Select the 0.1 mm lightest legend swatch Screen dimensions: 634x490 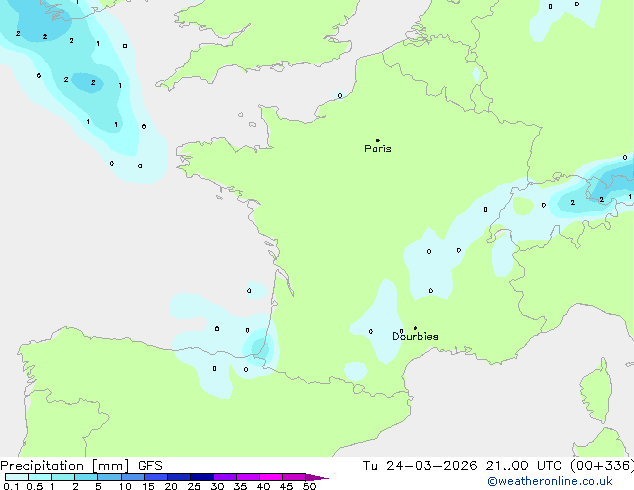17,477
